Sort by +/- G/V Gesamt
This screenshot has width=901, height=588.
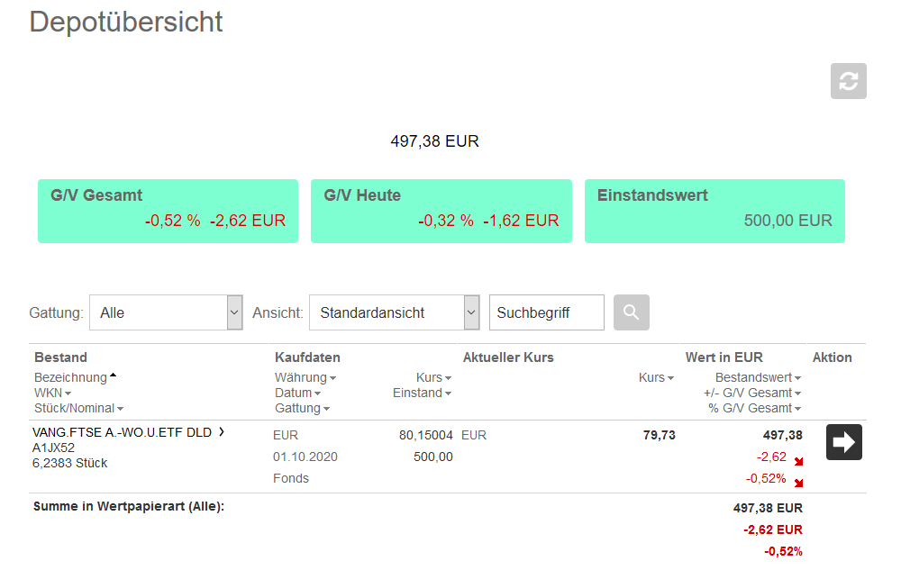752,393
